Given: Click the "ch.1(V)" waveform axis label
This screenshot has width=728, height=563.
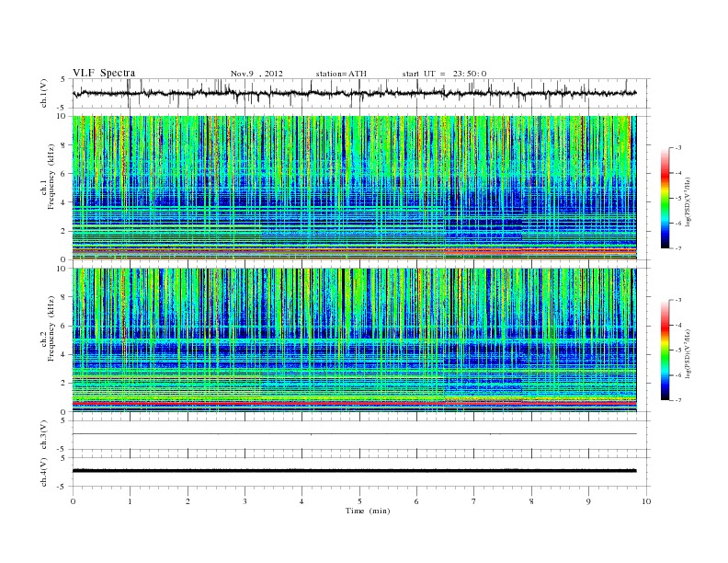Looking at the screenshot, I should tap(44, 93).
